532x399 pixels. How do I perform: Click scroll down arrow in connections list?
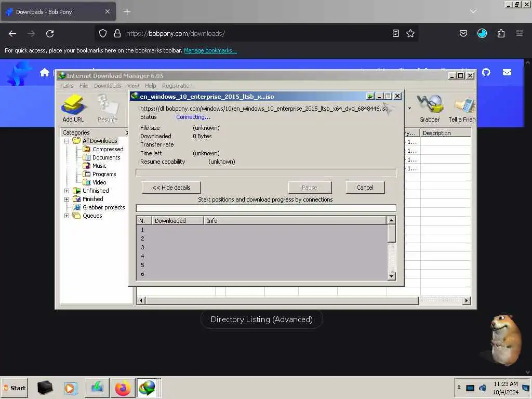[x=391, y=276]
